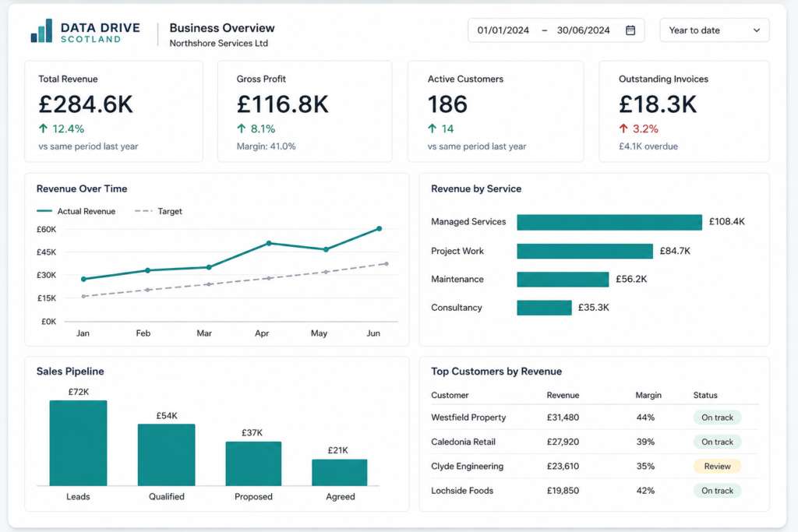Click the Project Work revenue bar
The height and width of the screenshot is (532, 798).
(584, 252)
